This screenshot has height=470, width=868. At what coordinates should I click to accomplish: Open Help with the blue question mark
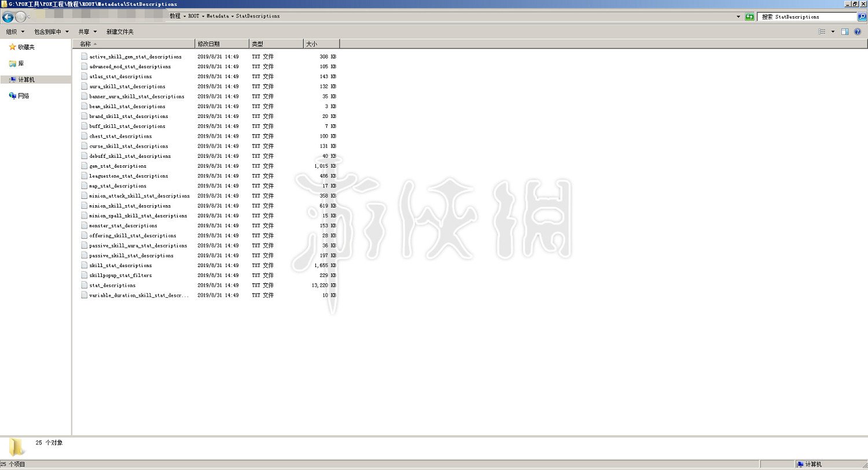click(x=858, y=32)
